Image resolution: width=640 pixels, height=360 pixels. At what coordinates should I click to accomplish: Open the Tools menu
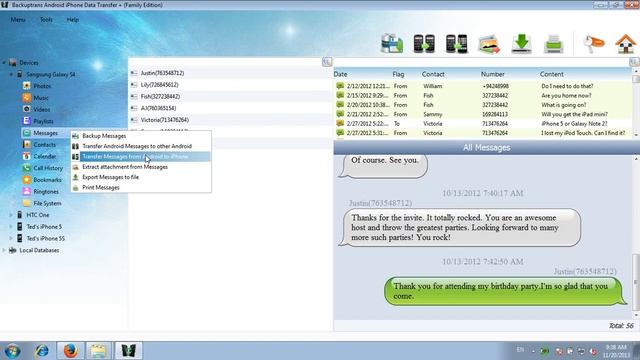tap(46, 20)
